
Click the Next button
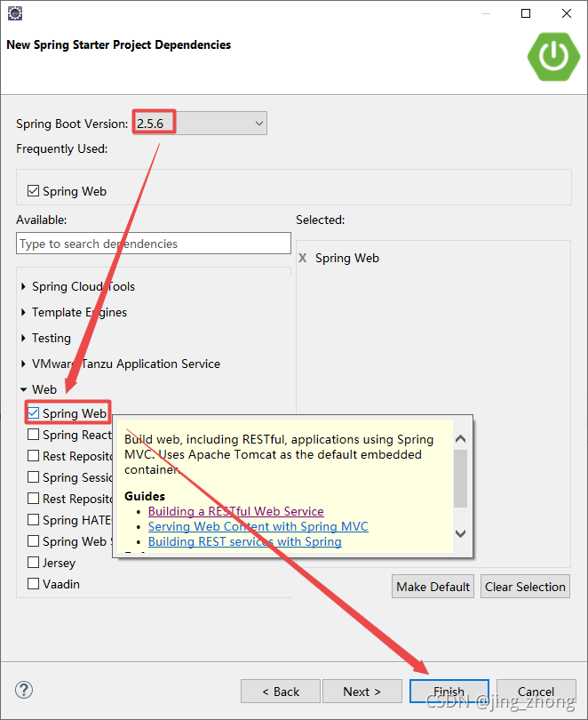[x=362, y=691]
